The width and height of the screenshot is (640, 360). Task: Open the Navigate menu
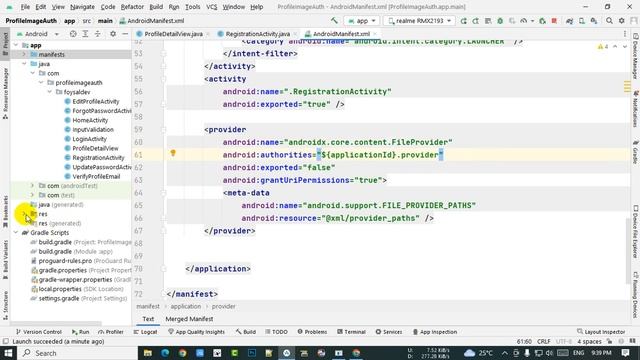point(82,7)
